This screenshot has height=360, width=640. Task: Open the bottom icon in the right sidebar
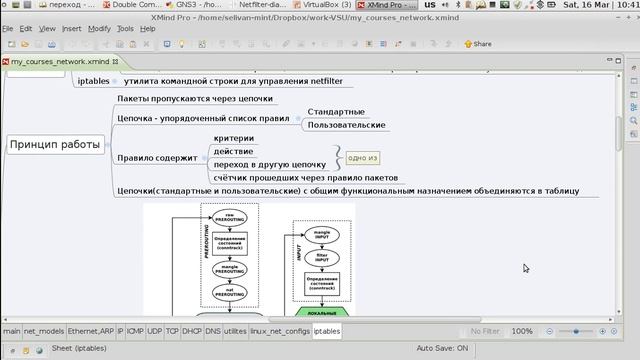633,134
